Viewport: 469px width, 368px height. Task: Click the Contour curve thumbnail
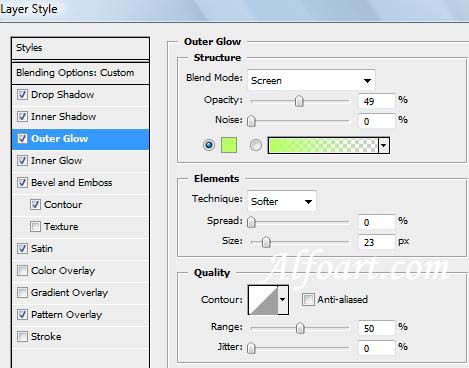[x=263, y=300]
